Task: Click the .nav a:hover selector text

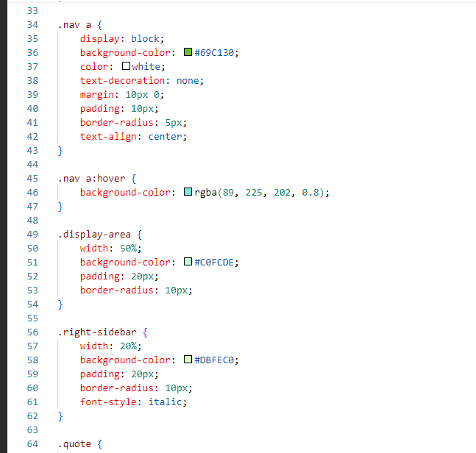Action: click(x=91, y=179)
